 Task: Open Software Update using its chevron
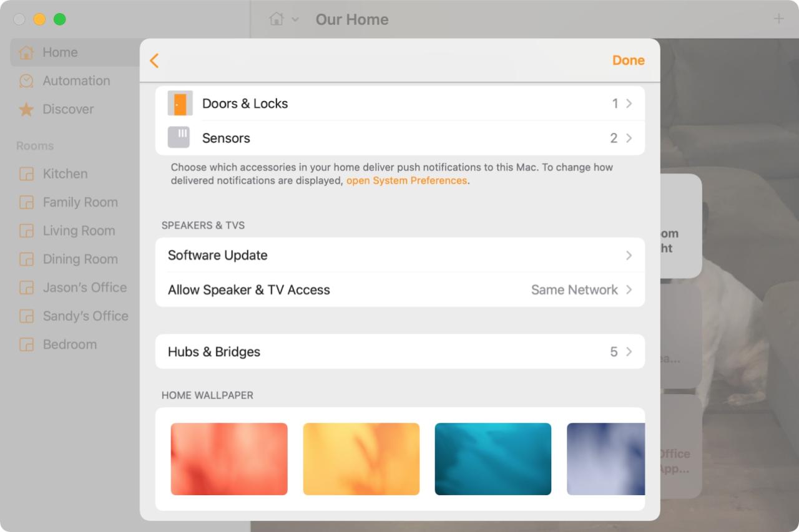[629, 255]
